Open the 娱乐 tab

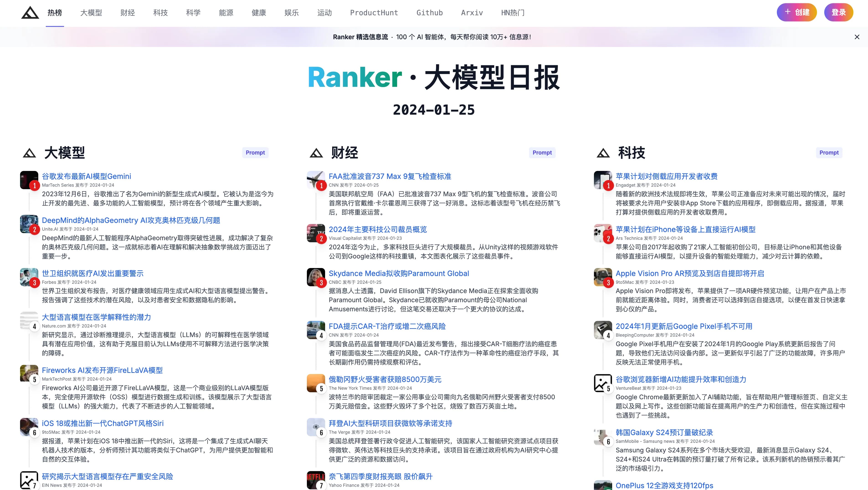click(292, 13)
